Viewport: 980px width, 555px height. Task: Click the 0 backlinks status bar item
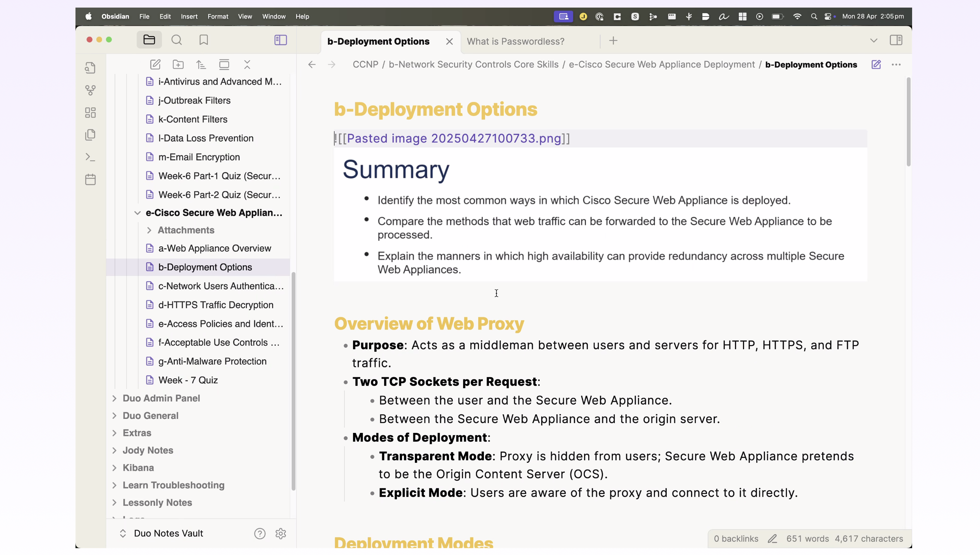[736, 539]
